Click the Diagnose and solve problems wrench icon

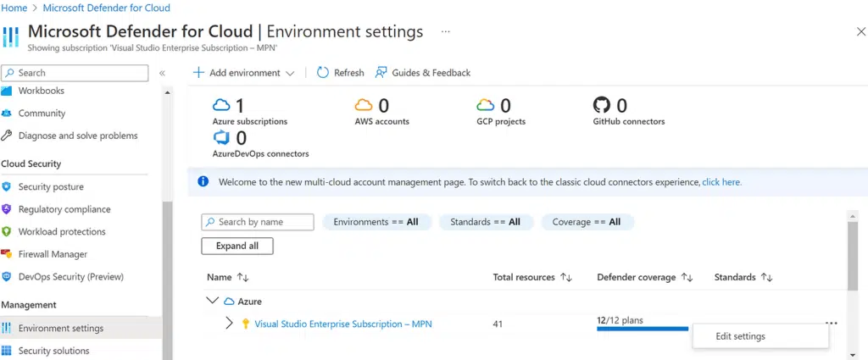7,136
